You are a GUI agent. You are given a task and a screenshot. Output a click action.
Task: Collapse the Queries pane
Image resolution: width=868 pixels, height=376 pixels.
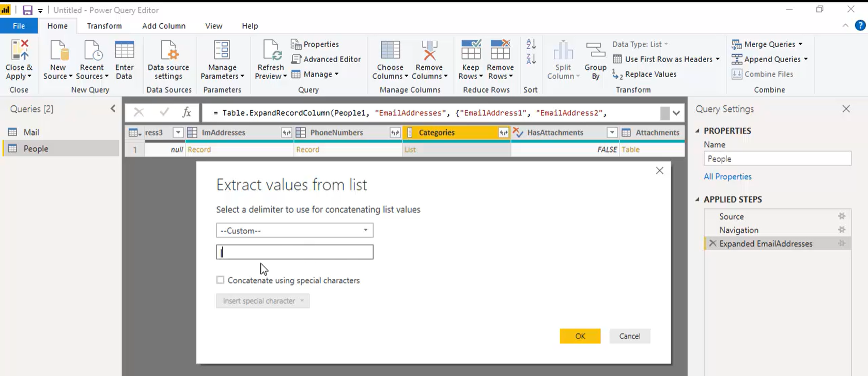tap(113, 109)
